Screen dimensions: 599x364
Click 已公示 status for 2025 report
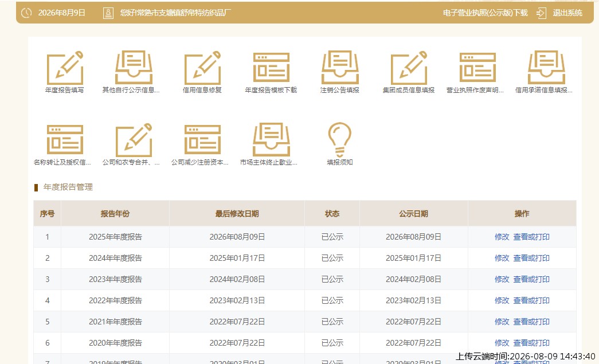332,237
